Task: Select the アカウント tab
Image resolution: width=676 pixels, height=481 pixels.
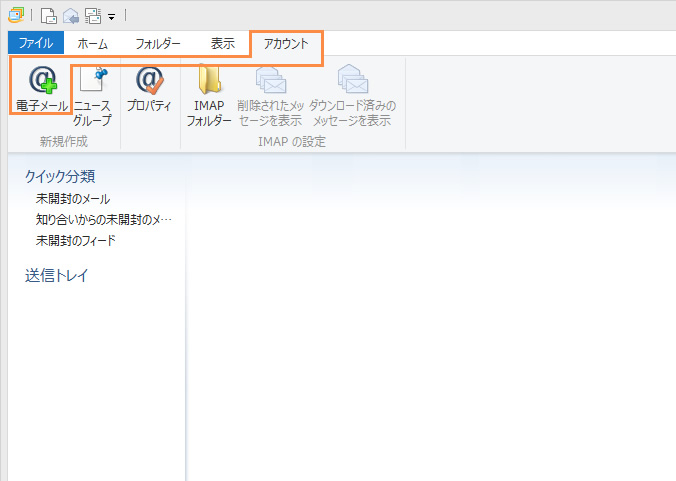Action: [286, 43]
